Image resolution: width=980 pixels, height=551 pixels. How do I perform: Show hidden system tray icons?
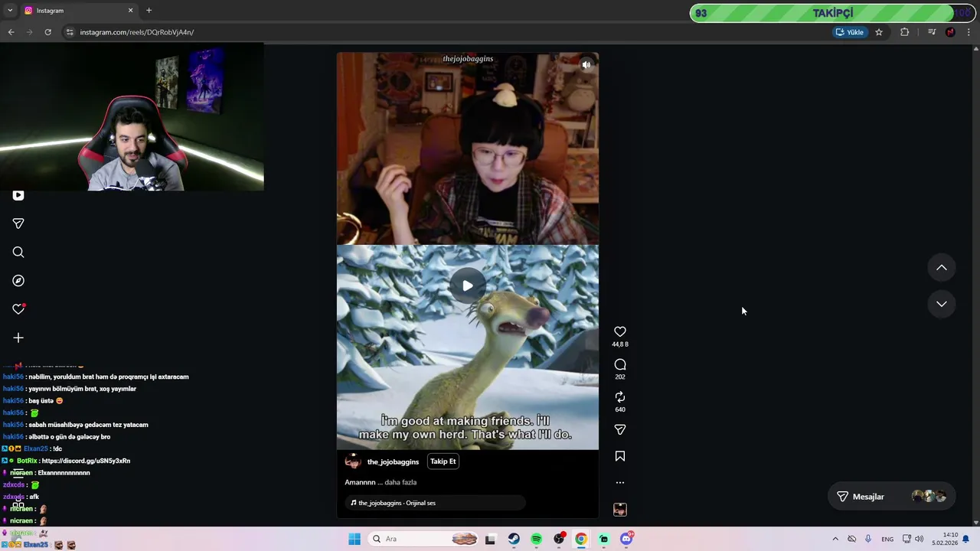835,539
